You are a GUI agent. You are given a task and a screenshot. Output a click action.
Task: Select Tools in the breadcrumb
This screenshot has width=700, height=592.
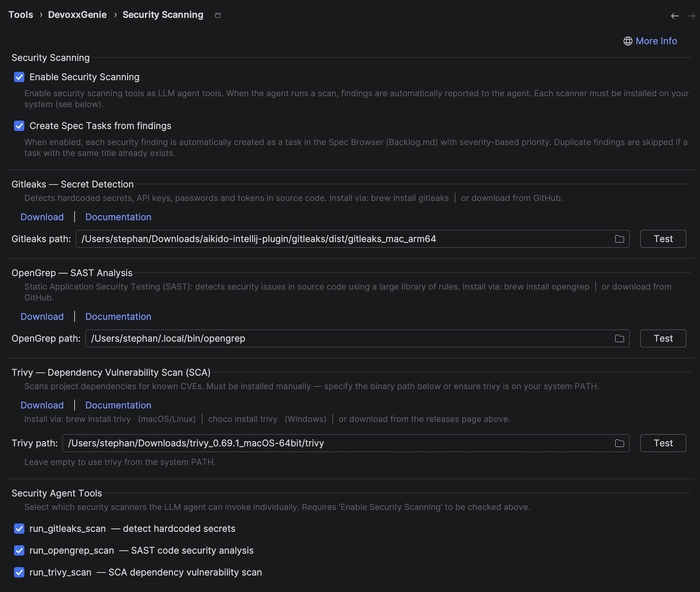(21, 15)
